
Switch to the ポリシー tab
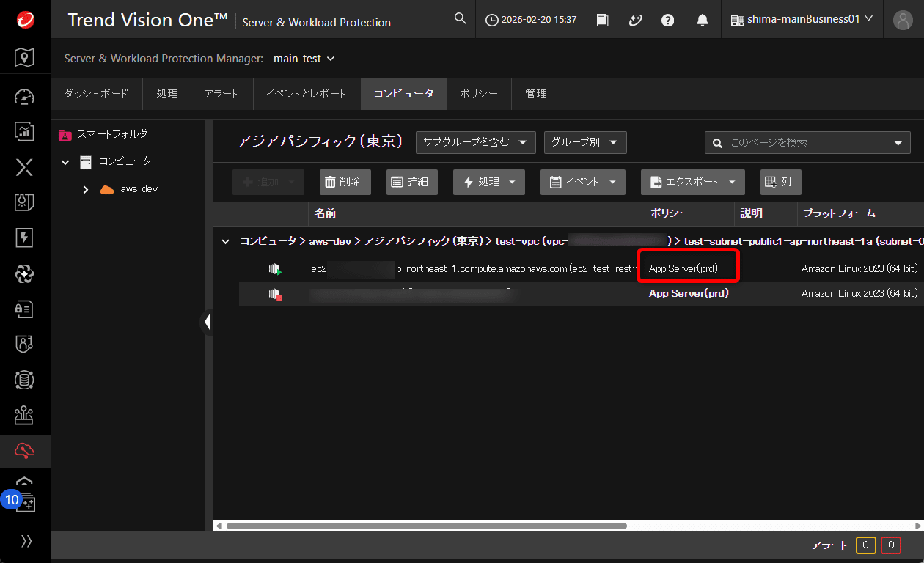478,94
